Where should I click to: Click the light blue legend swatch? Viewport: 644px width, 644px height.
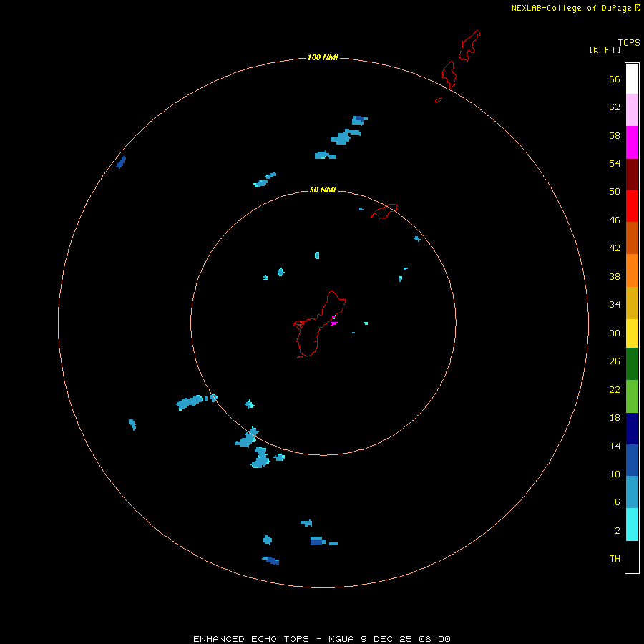pos(632,492)
